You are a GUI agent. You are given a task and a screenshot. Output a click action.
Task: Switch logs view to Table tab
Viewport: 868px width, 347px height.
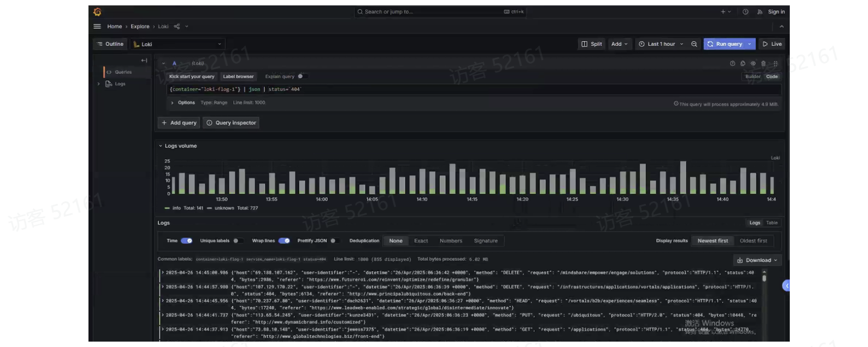point(772,223)
